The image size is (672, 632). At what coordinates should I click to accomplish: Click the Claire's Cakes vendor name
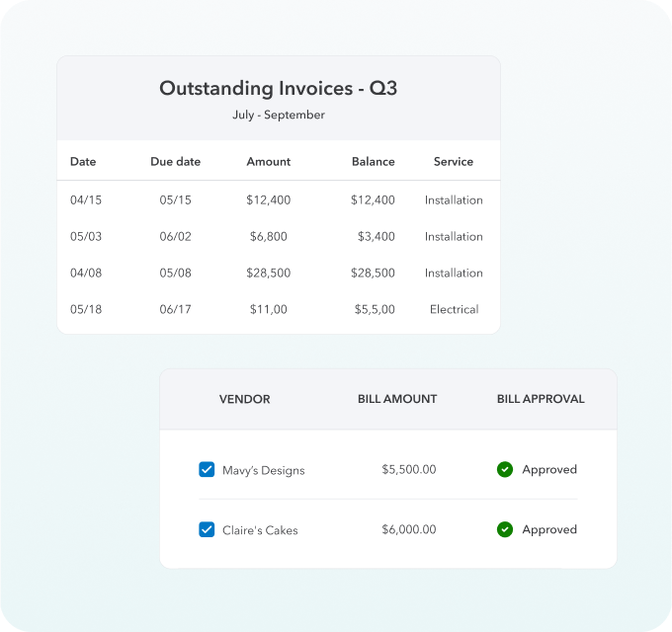coord(260,530)
